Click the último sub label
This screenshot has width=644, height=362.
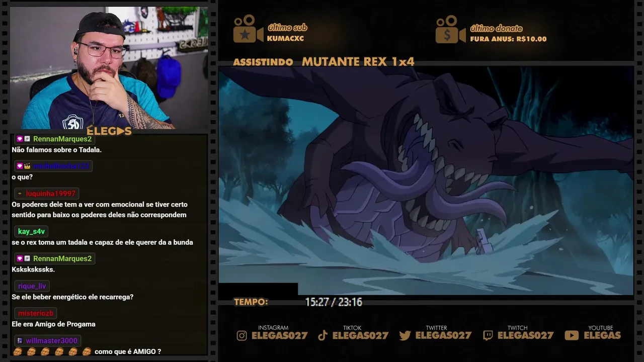click(x=287, y=28)
